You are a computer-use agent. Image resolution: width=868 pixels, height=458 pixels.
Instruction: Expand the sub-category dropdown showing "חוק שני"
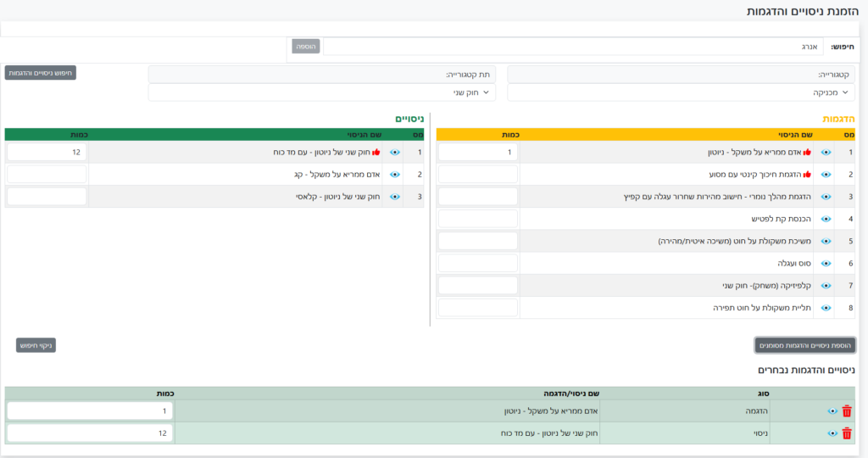point(321,92)
